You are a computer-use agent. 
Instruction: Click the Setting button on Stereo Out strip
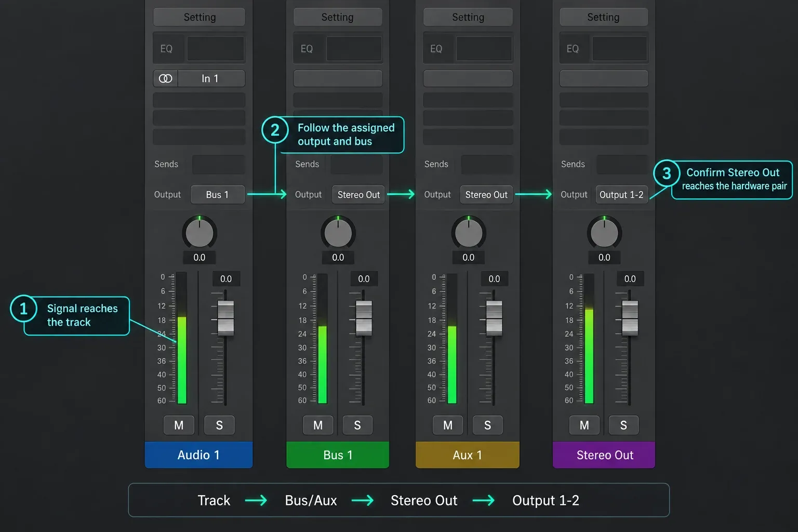(604, 17)
